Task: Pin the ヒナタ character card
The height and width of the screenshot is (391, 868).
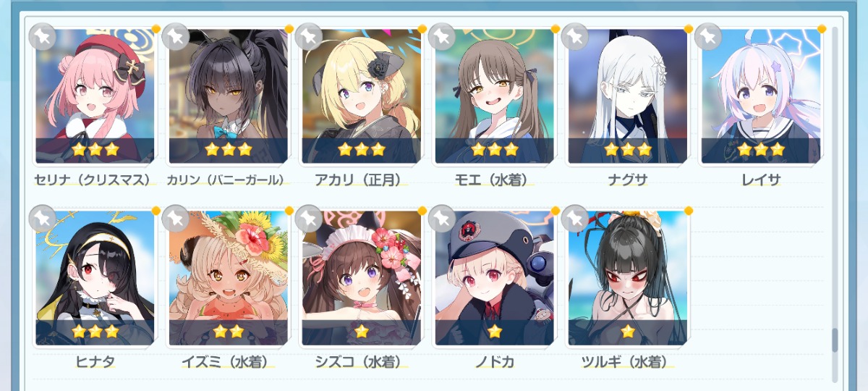Action: pos(43,219)
